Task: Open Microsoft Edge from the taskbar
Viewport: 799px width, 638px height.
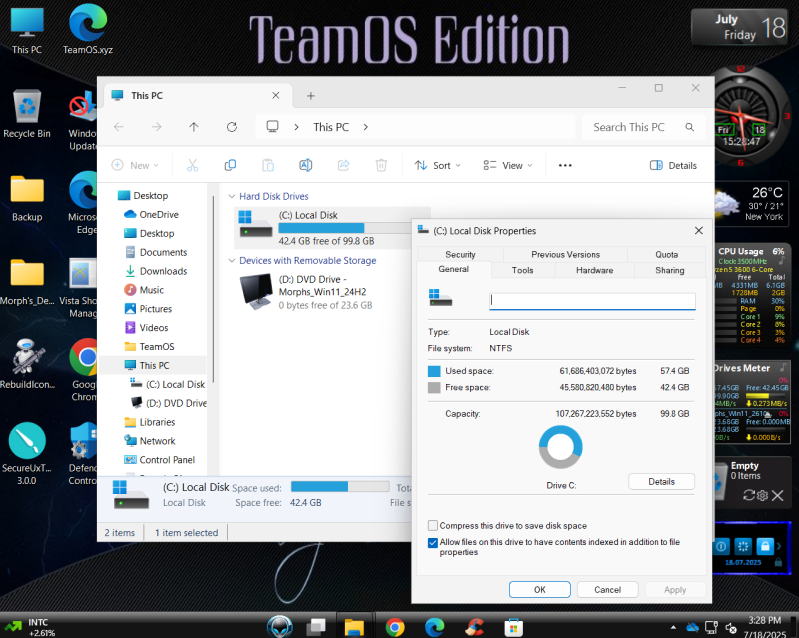Action: pyautogui.click(x=435, y=627)
